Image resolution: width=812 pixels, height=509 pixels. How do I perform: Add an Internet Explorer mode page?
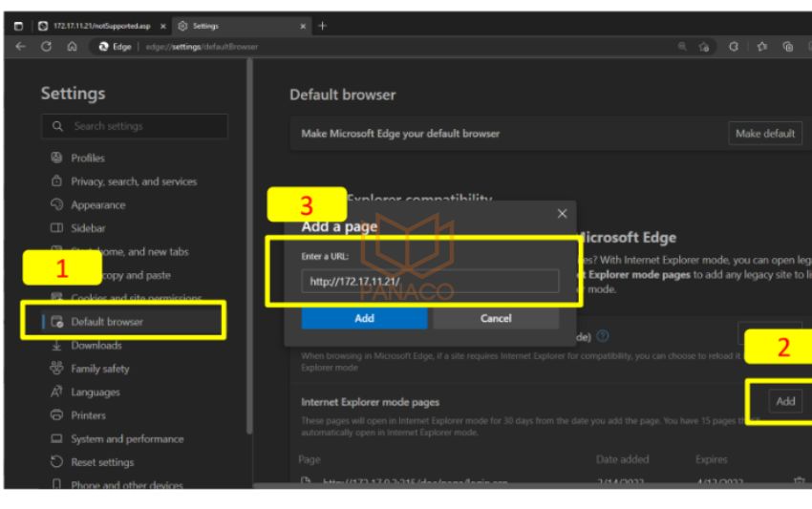(785, 401)
